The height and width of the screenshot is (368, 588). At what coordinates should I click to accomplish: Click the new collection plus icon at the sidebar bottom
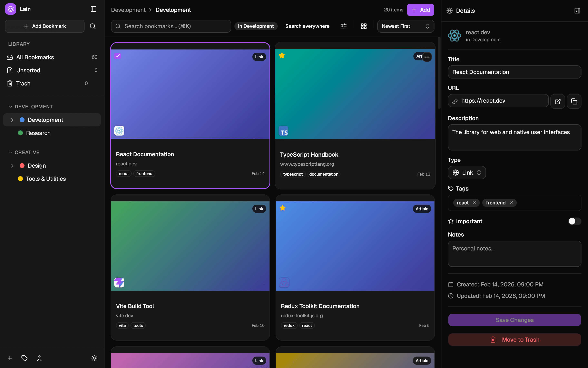point(10,358)
